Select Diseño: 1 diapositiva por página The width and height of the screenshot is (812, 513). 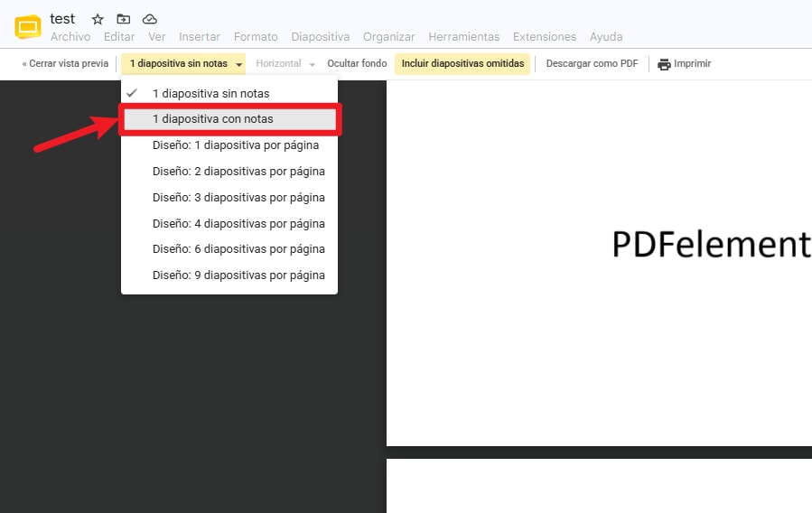[x=229, y=145]
